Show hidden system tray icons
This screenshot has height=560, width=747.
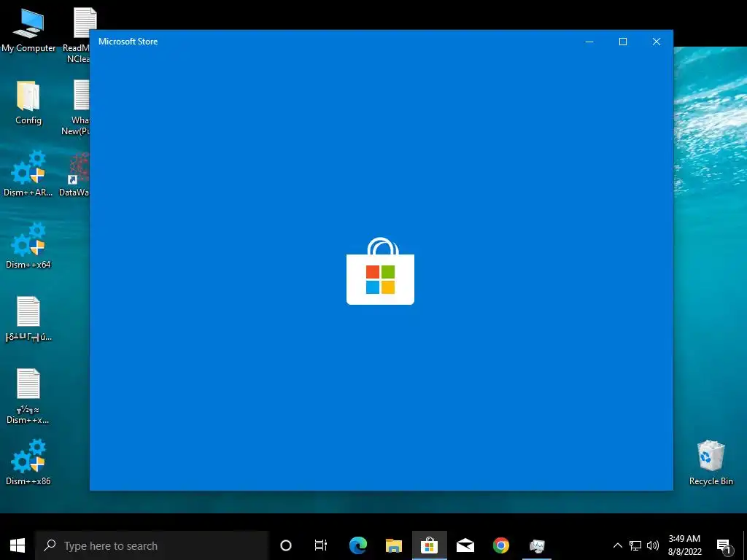[x=617, y=545]
